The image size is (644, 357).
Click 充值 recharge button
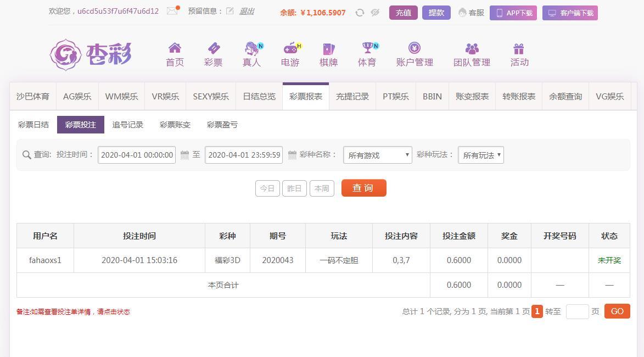pyautogui.click(x=404, y=13)
